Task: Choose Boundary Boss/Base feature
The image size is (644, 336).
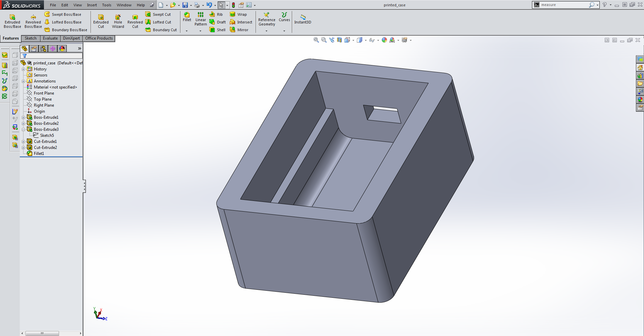Action: coord(66,30)
